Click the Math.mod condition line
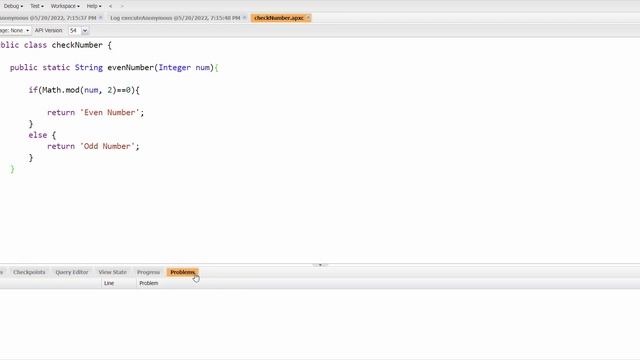 (x=84, y=90)
